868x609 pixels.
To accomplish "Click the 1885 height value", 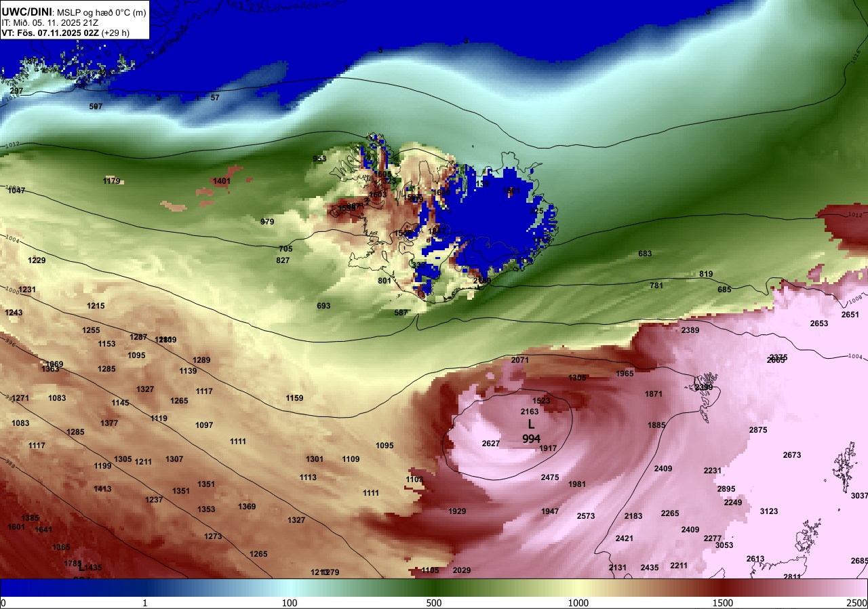I will pos(656,425).
